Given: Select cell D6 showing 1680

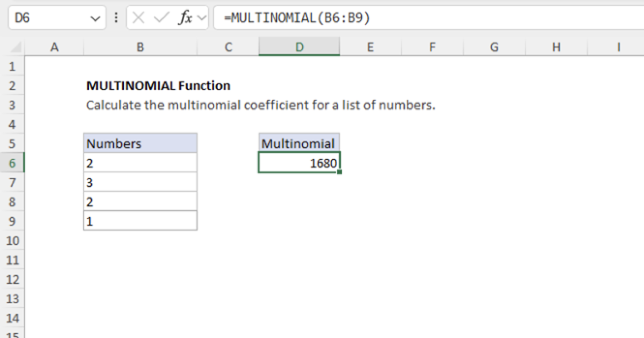Looking at the screenshot, I should pos(299,163).
